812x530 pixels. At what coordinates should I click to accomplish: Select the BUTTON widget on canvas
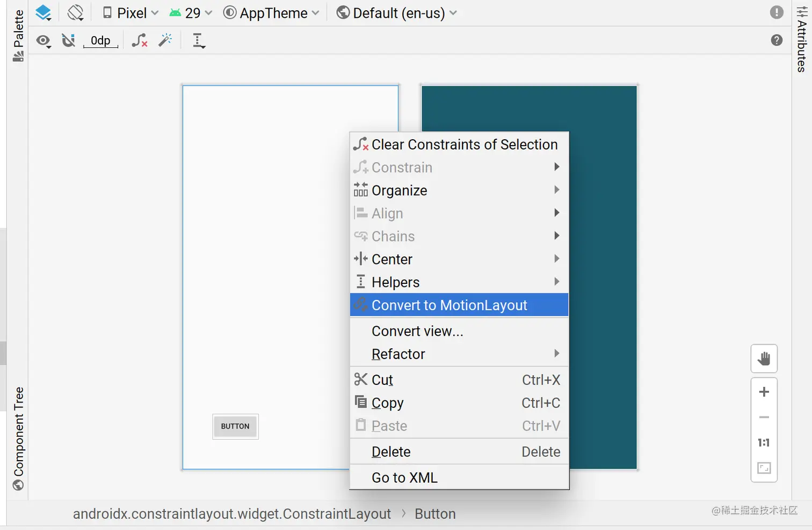235,426
